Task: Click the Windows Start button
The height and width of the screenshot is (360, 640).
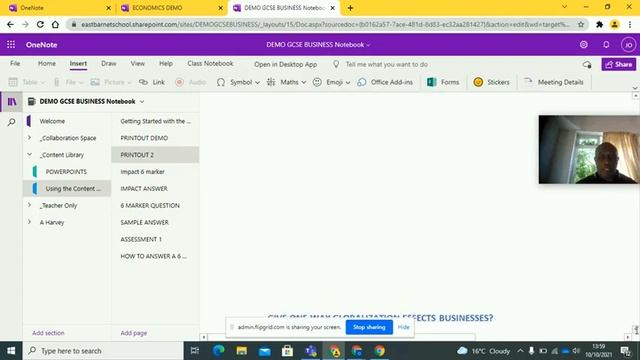Action: click(x=11, y=351)
